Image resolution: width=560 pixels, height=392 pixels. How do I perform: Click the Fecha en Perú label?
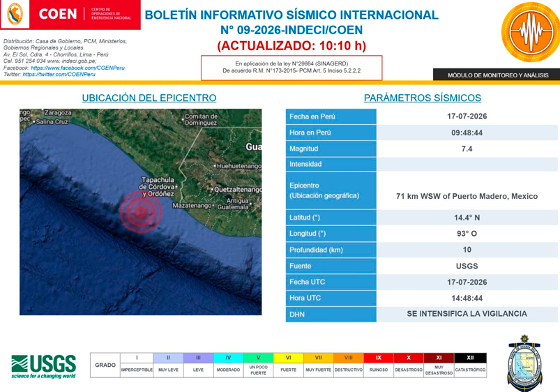[x=312, y=116]
